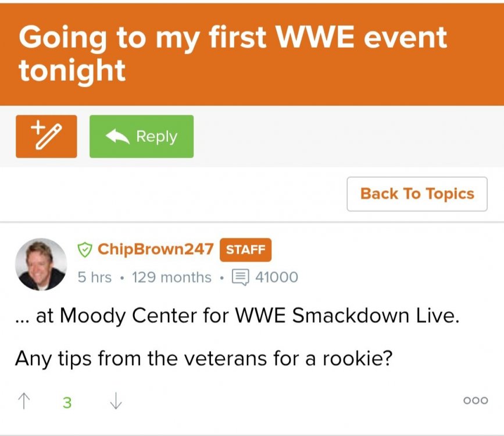Viewport: 504px width, 436px height.
Task: Click the thread title 'Going to my first WWE event tonight'
Action: [233, 53]
